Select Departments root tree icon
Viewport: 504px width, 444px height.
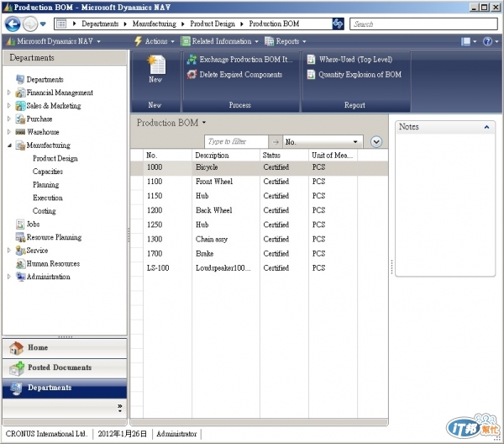20,79
